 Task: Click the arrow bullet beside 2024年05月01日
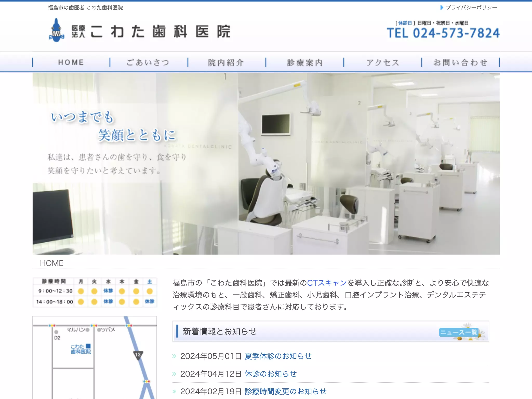click(174, 356)
